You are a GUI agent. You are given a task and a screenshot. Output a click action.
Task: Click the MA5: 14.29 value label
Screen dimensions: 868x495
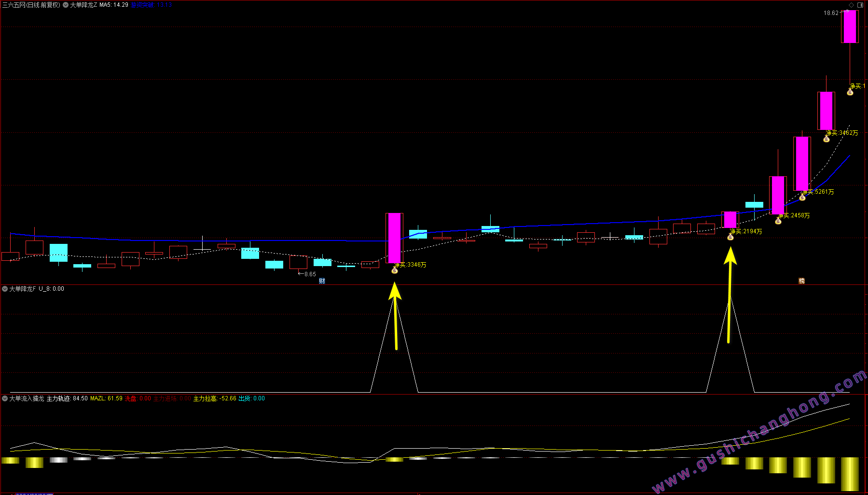114,5
